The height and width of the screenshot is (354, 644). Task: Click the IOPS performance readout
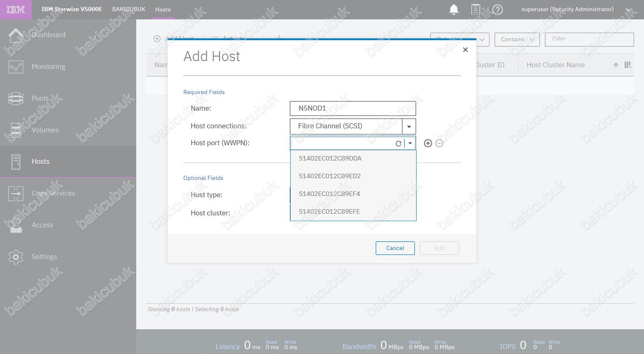click(x=530, y=345)
